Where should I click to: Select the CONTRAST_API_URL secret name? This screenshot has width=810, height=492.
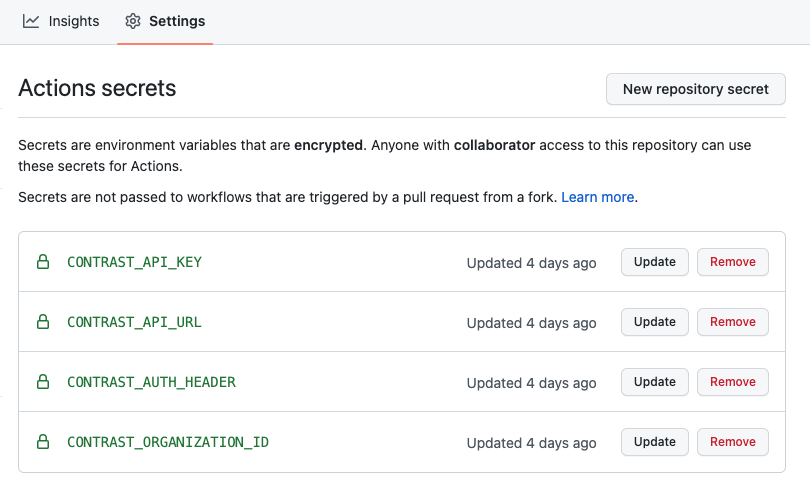point(134,322)
